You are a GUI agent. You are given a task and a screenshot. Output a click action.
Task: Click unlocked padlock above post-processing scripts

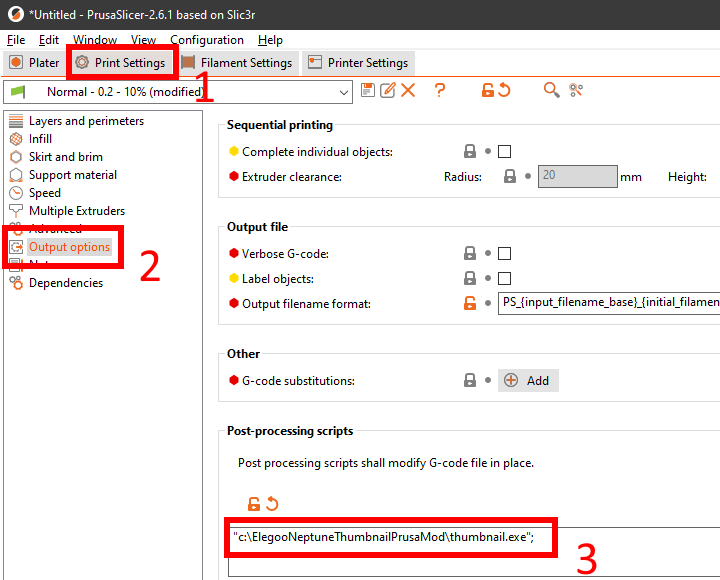tap(253, 504)
